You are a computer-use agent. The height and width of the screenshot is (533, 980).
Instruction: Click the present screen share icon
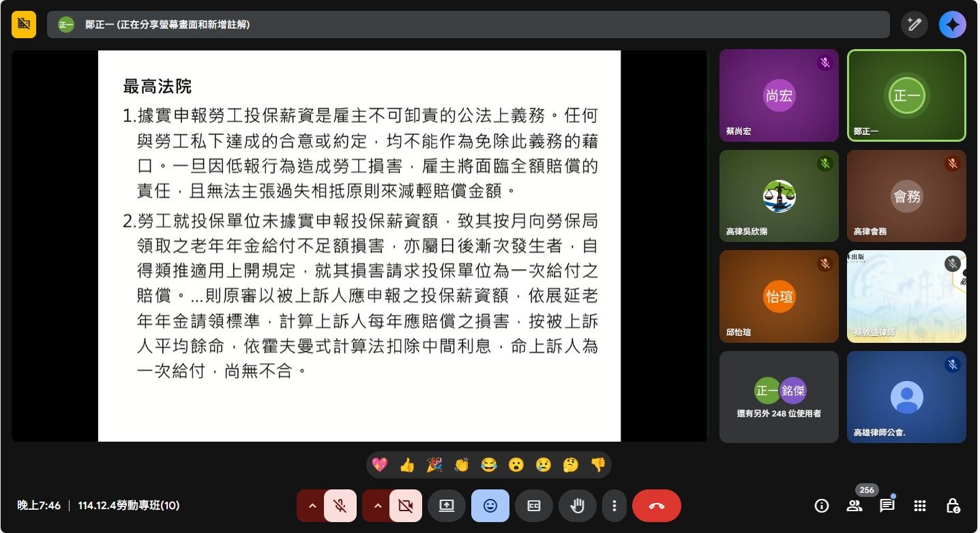446,506
